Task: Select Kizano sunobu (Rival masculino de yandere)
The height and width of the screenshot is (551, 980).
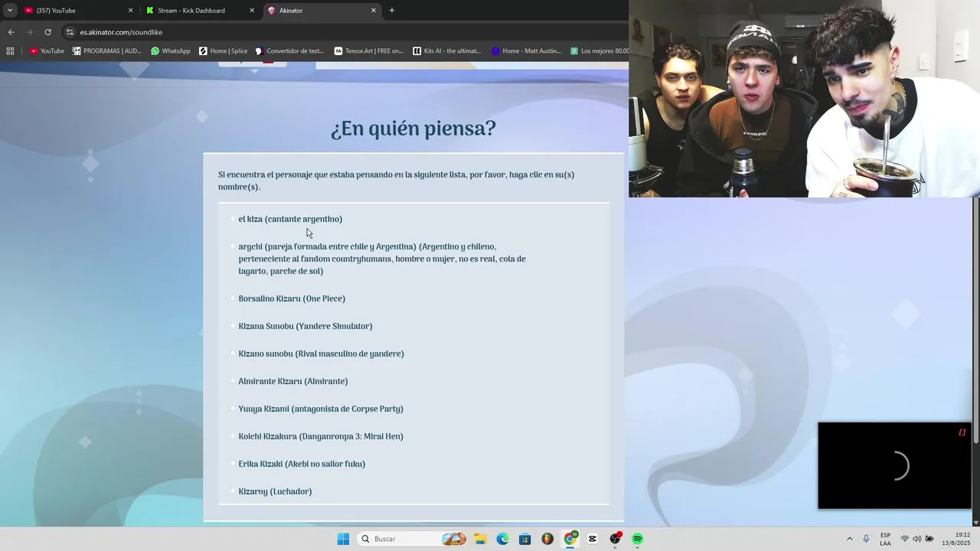Action: (x=321, y=354)
